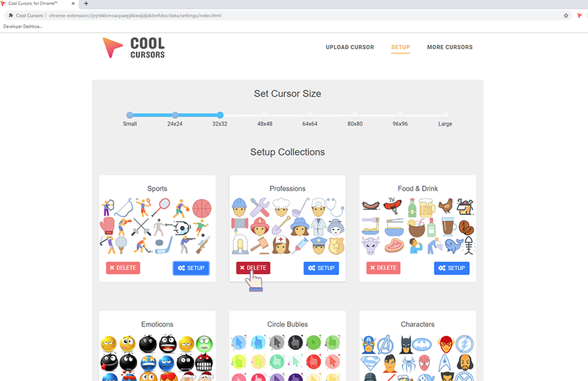Set cursor size slider to 48x48
Screen dimensions: 588x381
(265, 115)
